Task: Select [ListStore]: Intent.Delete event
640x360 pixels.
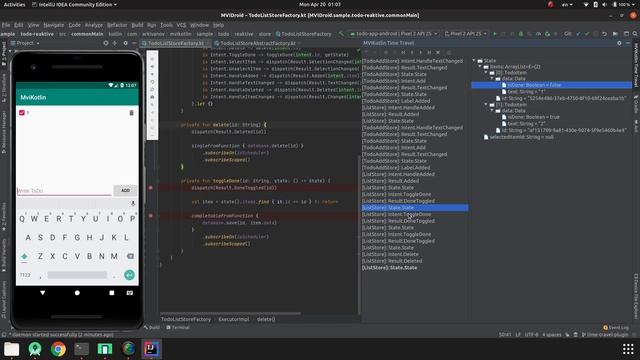Action: [390, 254]
